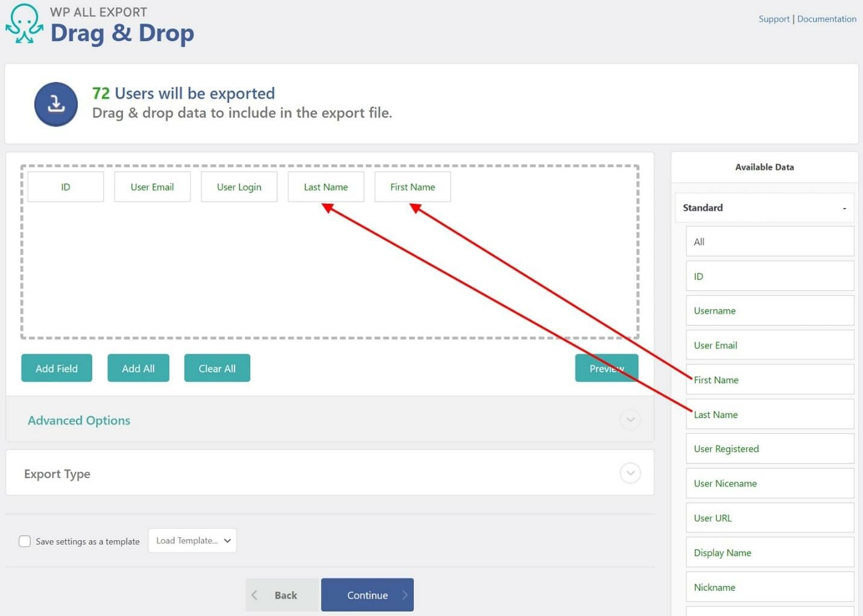Click Display Name in Available Data
This screenshot has height=616, width=863.
[770, 552]
